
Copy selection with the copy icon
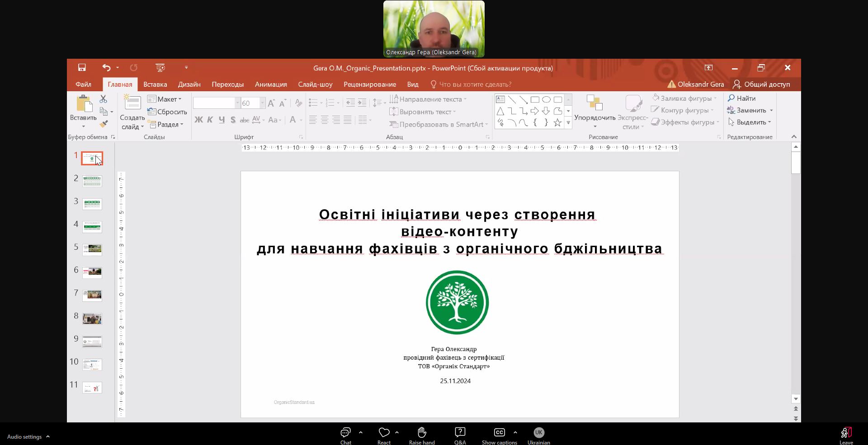coord(104,111)
